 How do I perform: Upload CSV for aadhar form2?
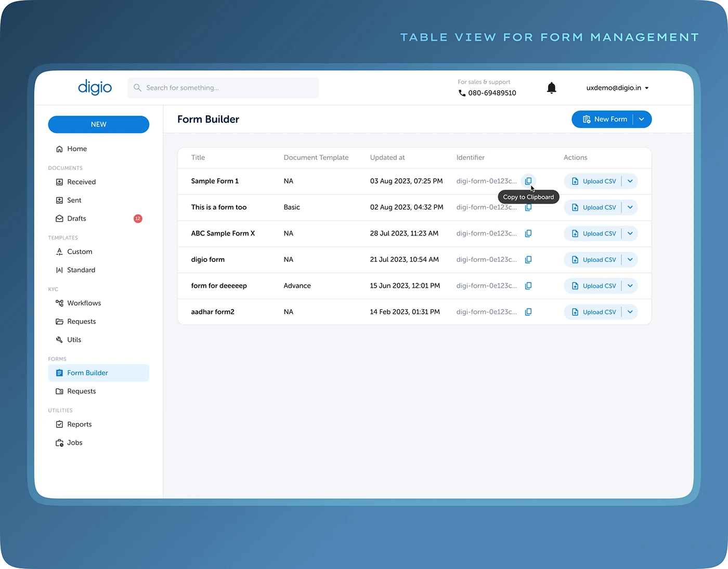[x=593, y=312]
